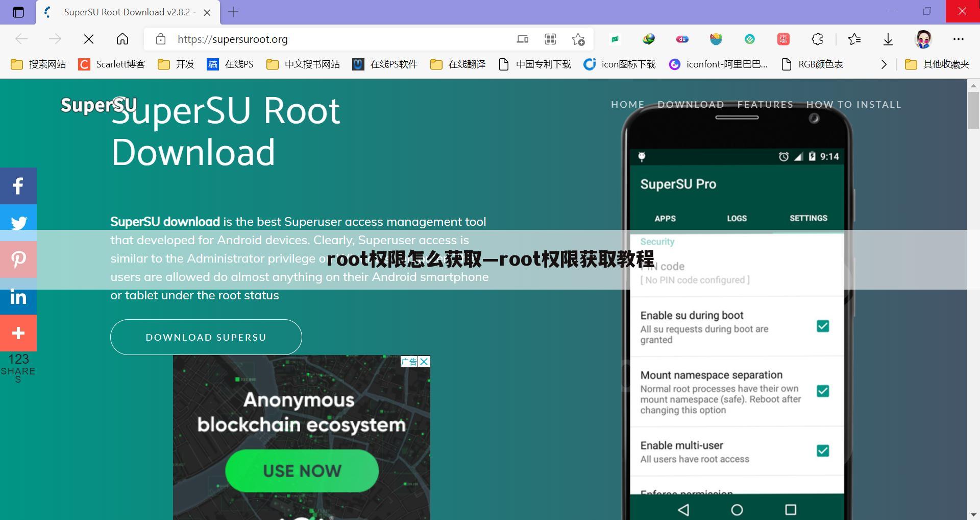Screen dimensions: 980x520
Task: Open the Baidu 'du' extension icon
Action: 682,39
